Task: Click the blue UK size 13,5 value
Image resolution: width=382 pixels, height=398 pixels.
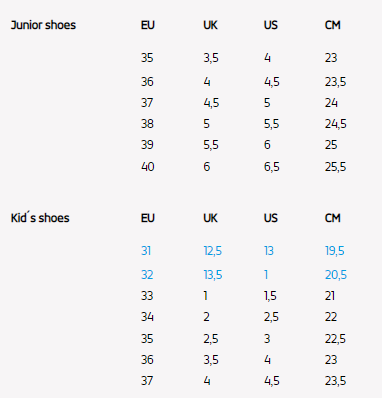Action: [213, 275]
